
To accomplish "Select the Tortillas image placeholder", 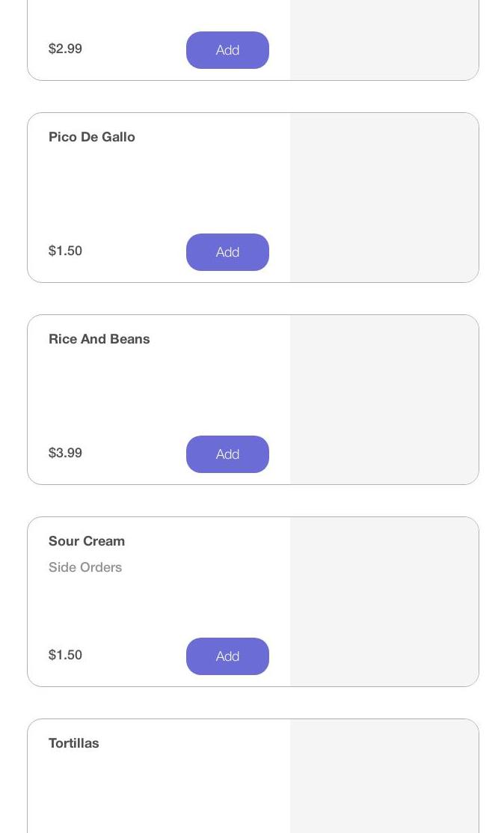I will click(x=384, y=778).
